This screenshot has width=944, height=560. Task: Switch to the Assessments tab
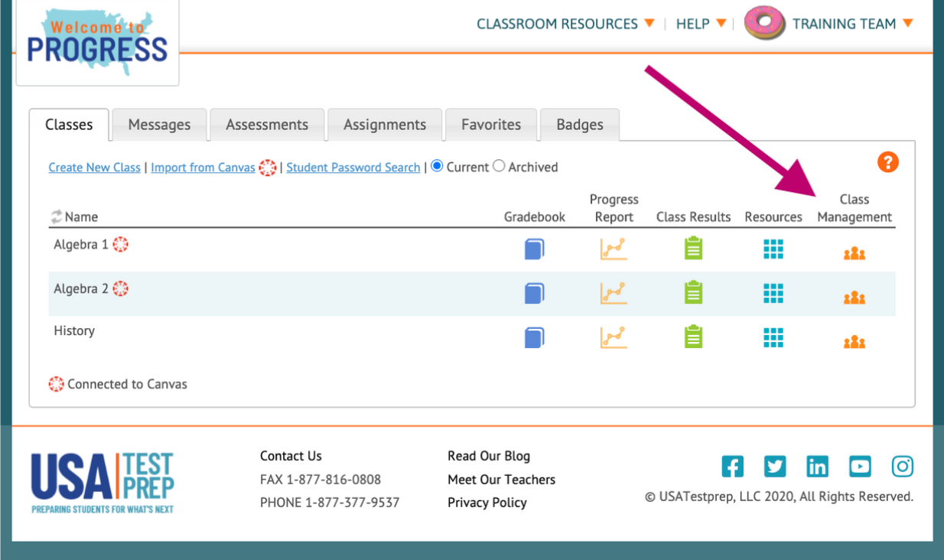pos(267,125)
